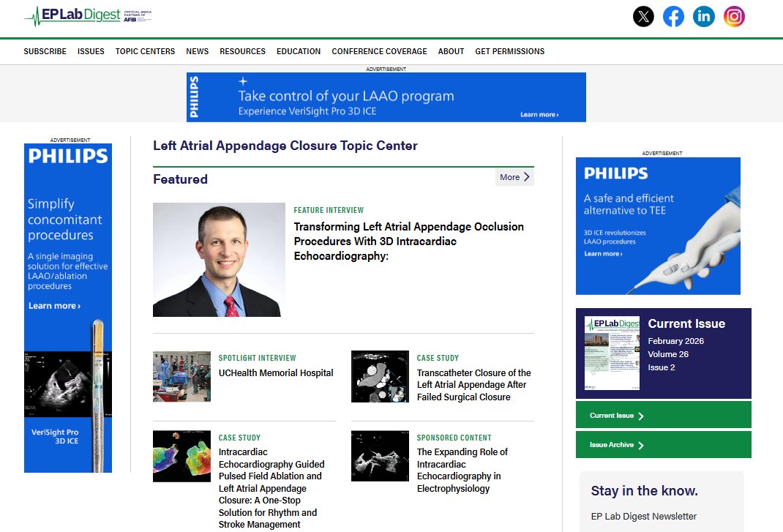
Task: Click the EP Lab Digest Newsletter text
Action: coord(644,517)
